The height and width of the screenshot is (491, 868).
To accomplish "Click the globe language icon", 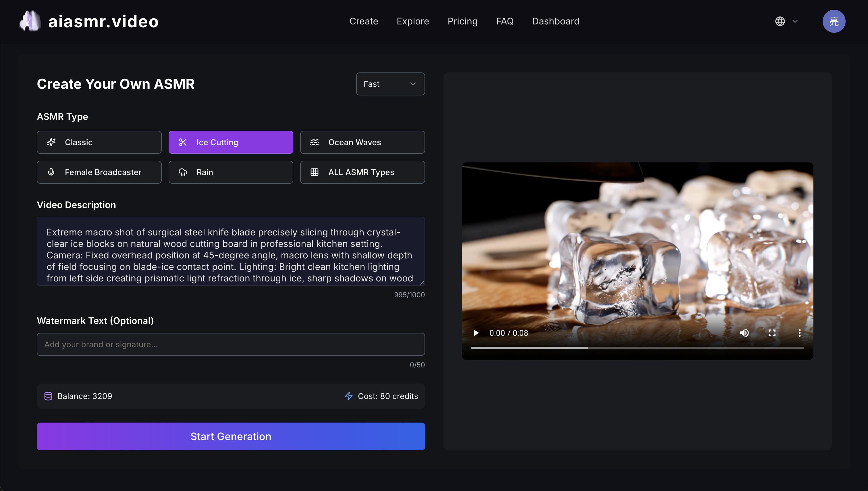I will click(x=781, y=21).
